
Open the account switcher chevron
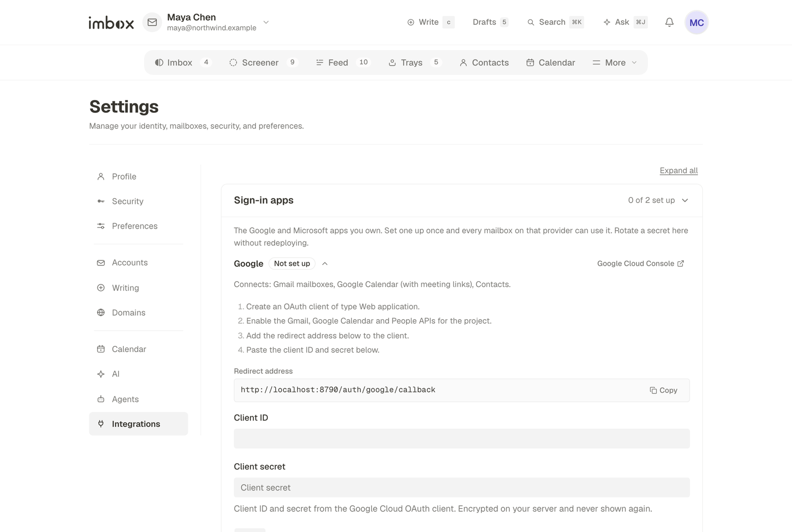(266, 22)
